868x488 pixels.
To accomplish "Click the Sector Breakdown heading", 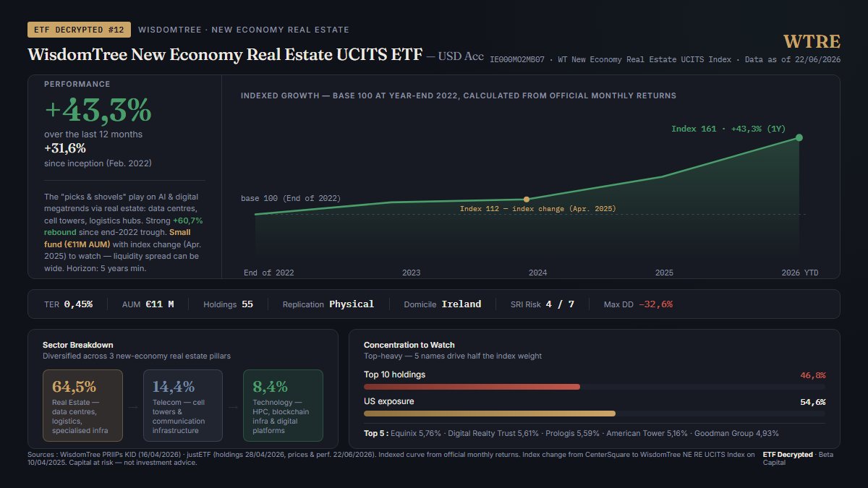I will coord(78,345).
